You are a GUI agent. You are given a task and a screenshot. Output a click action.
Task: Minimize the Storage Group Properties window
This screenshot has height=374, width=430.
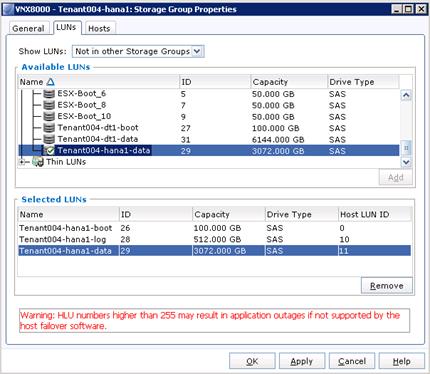tap(397, 9)
